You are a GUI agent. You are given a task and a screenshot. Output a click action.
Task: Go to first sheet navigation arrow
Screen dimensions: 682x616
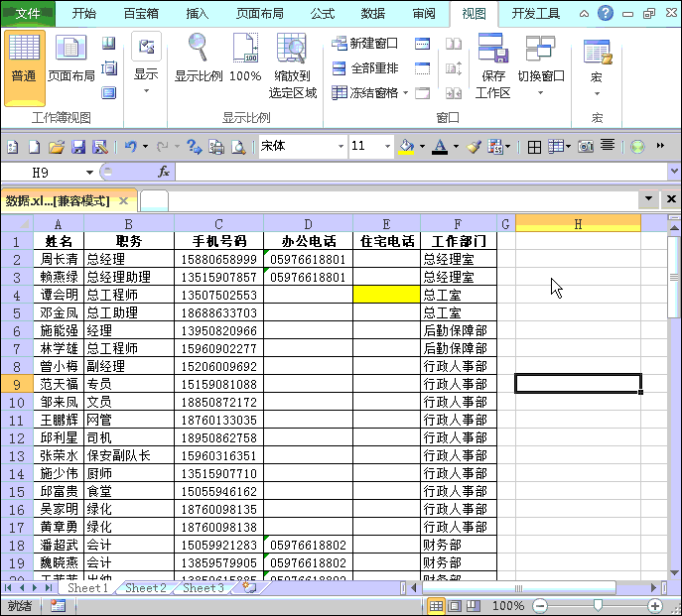tap(8, 588)
